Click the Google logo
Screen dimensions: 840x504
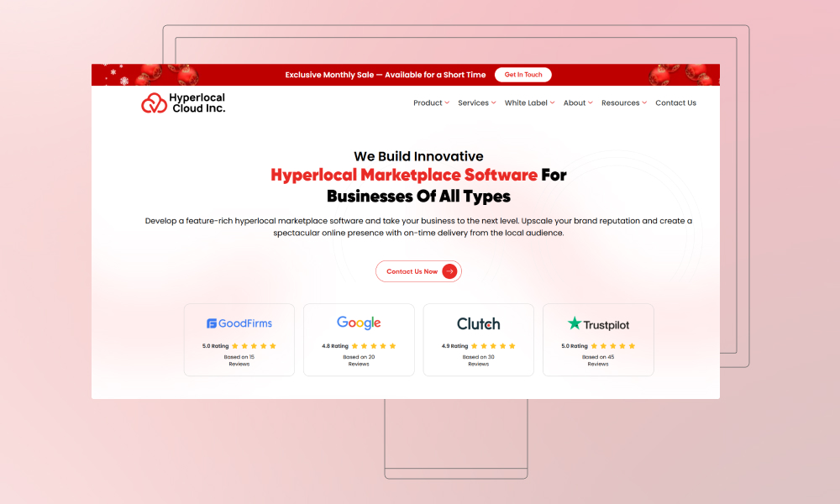[359, 323]
